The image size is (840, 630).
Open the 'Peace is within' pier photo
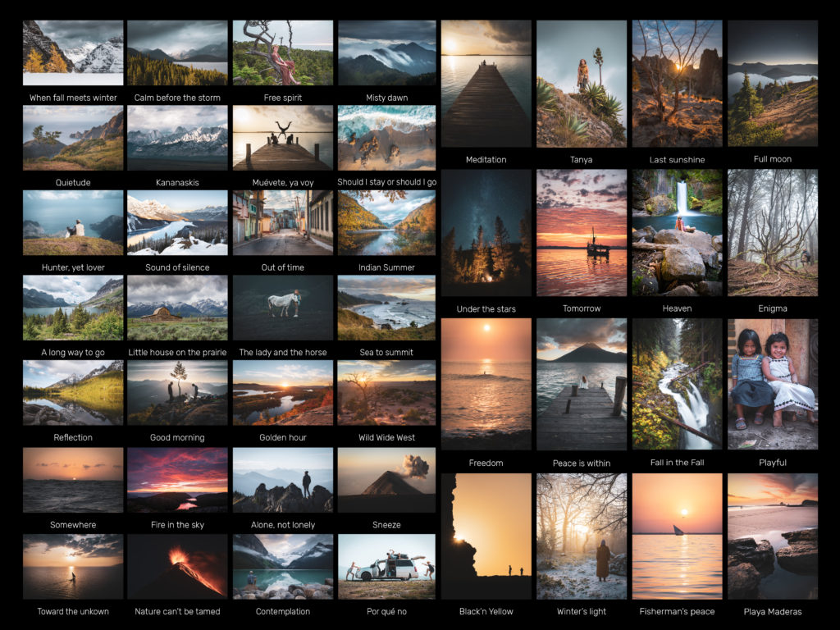point(582,384)
